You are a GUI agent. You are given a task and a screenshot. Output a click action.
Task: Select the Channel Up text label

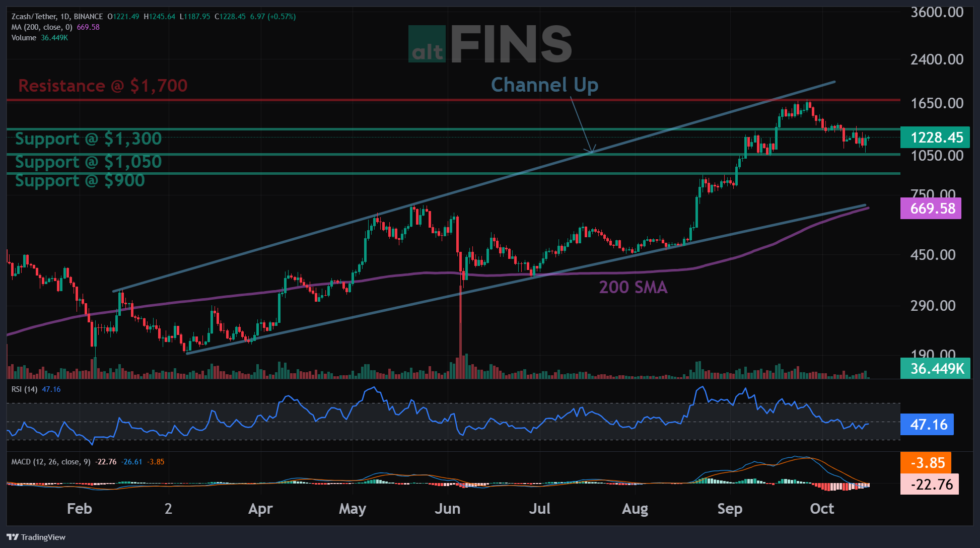pyautogui.click(x=545, y=85)
